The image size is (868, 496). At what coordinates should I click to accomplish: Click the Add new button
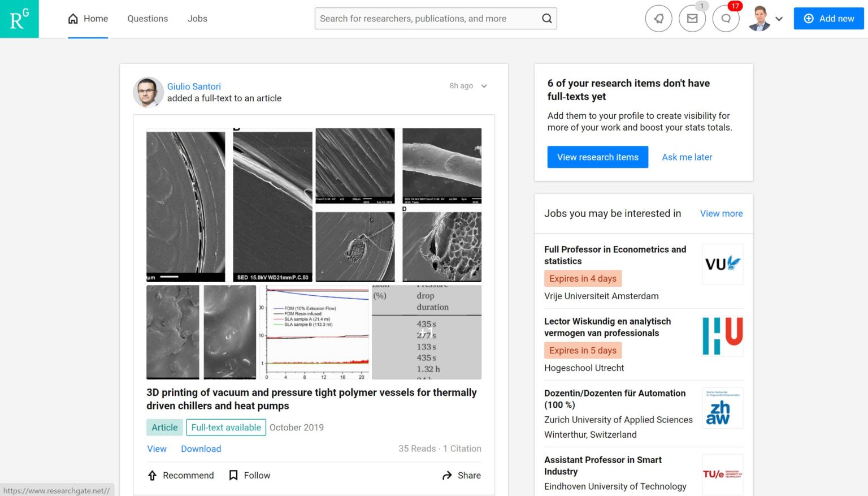[x=828, y=18]
